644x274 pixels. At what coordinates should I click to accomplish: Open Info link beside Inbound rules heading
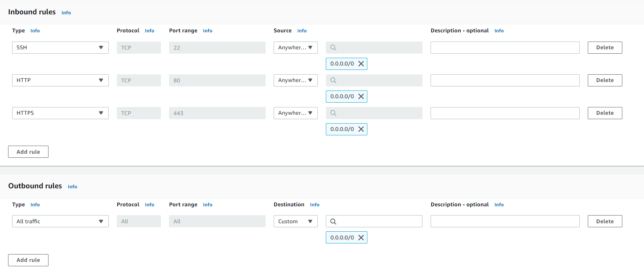[66, 13]
